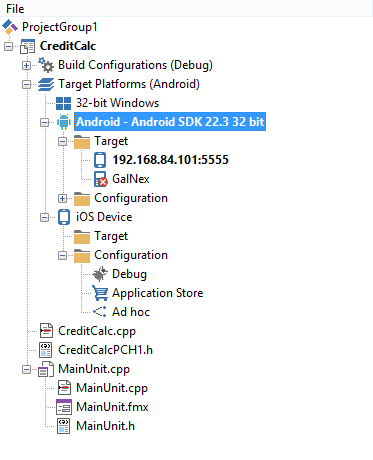
Task: Click the 32-bit Windows logo icon
Action: (63, 103)
